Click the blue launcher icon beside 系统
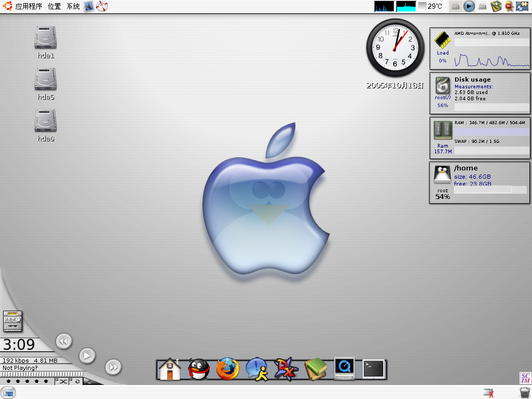Screen dimensions: 532x399 tap(89, 6)
